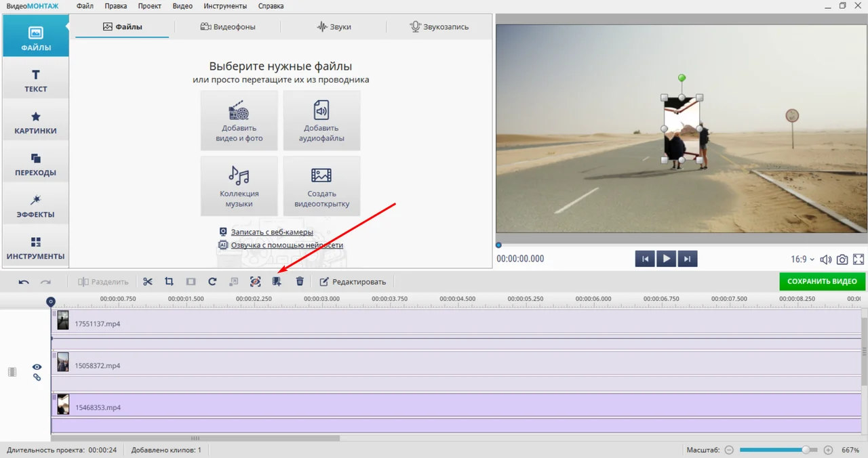Expand the 16:9 aspect ratio dropdown
The width and height of the screenshot is (868, 458).
pos(803,259)
